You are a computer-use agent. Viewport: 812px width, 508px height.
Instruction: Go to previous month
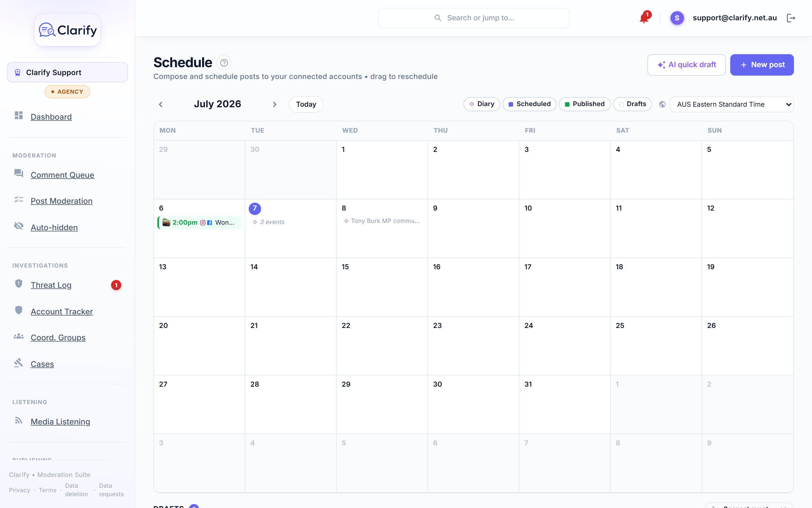(161, 104)
